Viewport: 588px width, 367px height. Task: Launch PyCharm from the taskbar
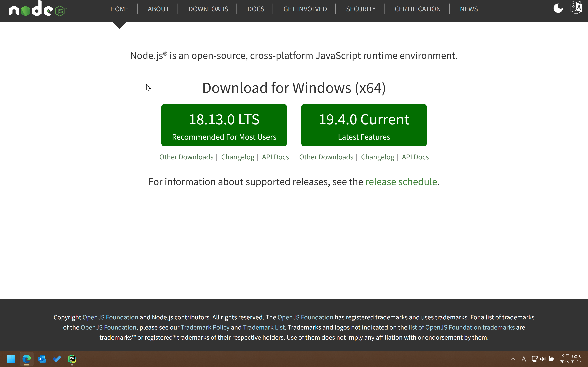coord(72,359)
